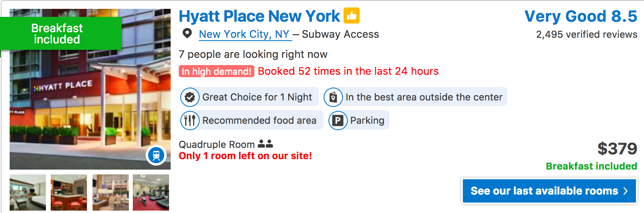Click the yellow thumbs-up preferred icon

tap(351, 16)
